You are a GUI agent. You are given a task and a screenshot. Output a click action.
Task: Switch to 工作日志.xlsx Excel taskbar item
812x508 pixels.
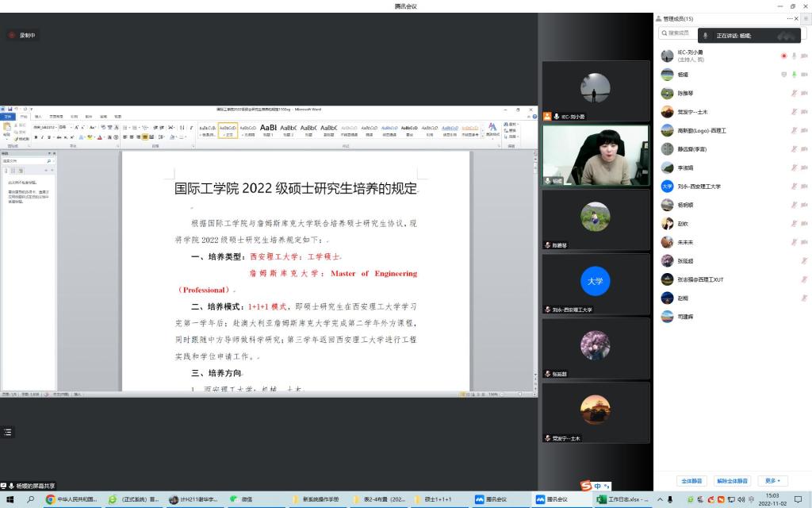pyautogui.click(x=623, y=499)
